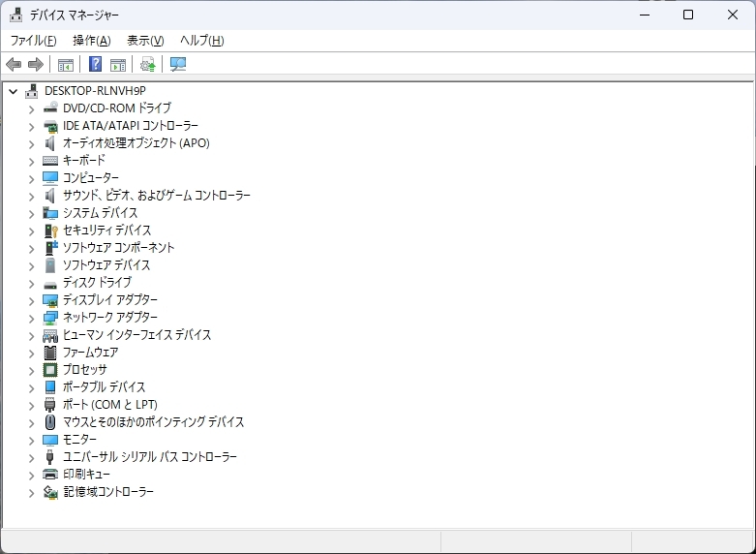This screenshot has width=756, height=554.
Task: Click the モニター icon
Action: (x=50, y=440)
